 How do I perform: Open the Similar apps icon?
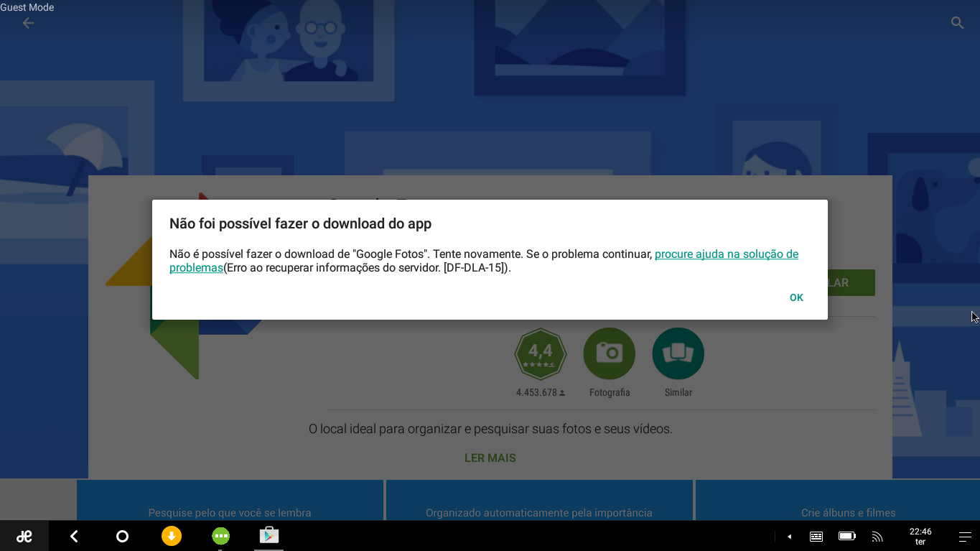[x=678, y=353]
